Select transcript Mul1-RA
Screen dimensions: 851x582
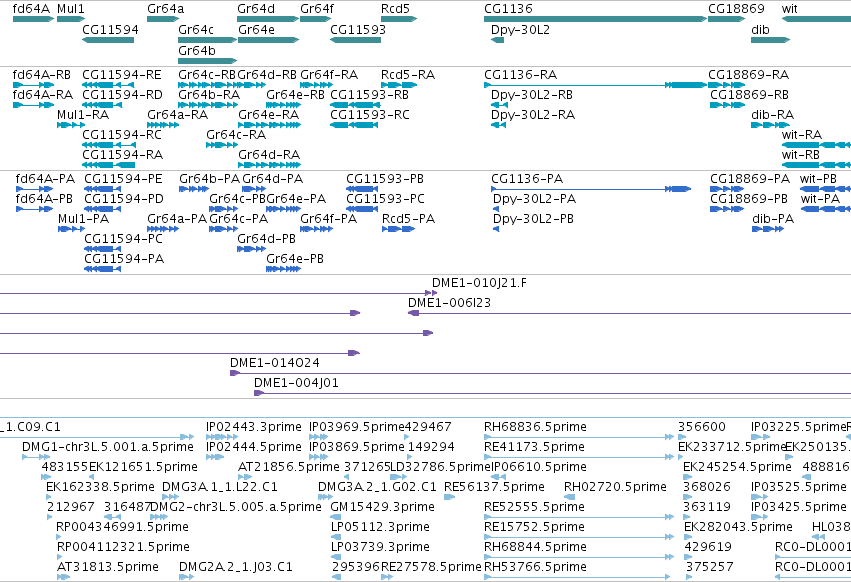click(x=83, y=115)
